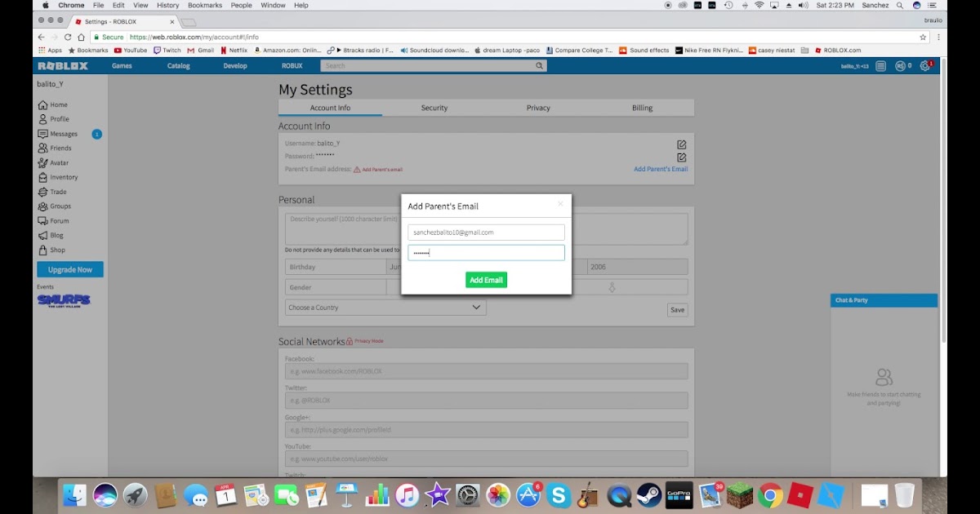
Task: Reload the page in Chrome
Action: click(x=68, y=37)
